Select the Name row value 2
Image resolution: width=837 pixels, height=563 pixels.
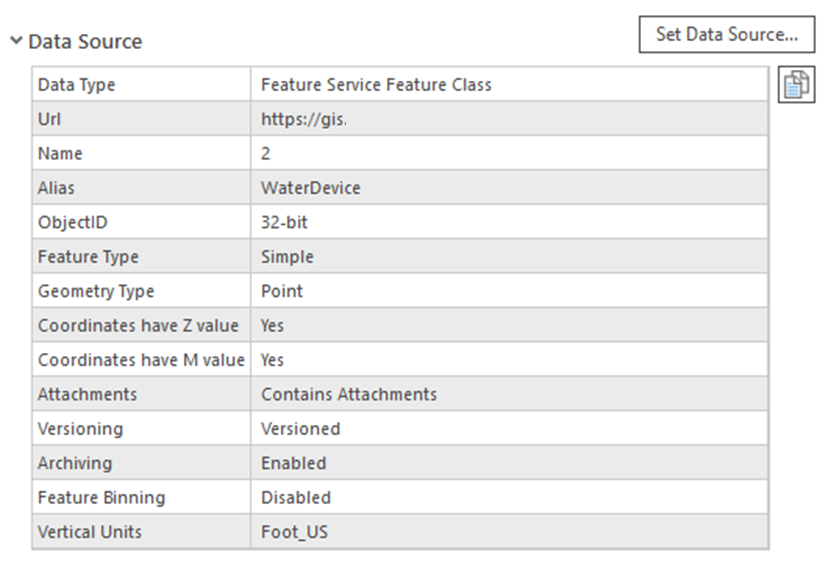[x=266, y=154]
